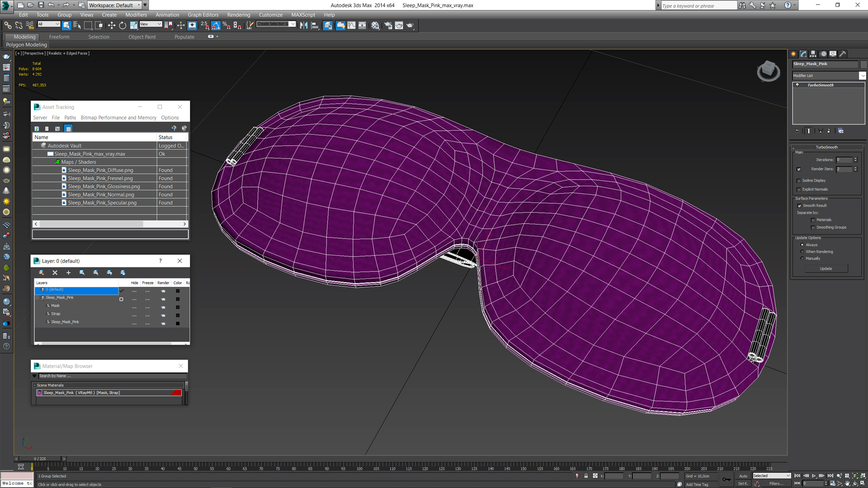
Task: Click the Align tool icon
Action: click(315, 25)
